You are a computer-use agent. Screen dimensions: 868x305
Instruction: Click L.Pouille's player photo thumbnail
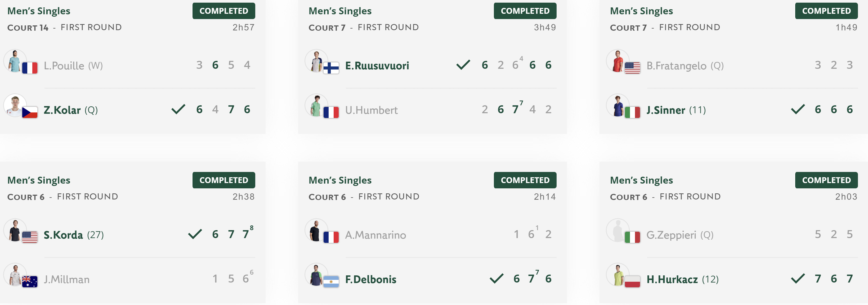[x=15, y=61]
